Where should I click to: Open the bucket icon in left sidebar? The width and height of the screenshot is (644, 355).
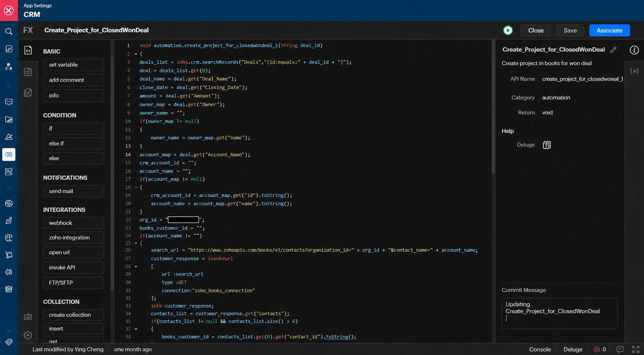[x=9, y=289]
